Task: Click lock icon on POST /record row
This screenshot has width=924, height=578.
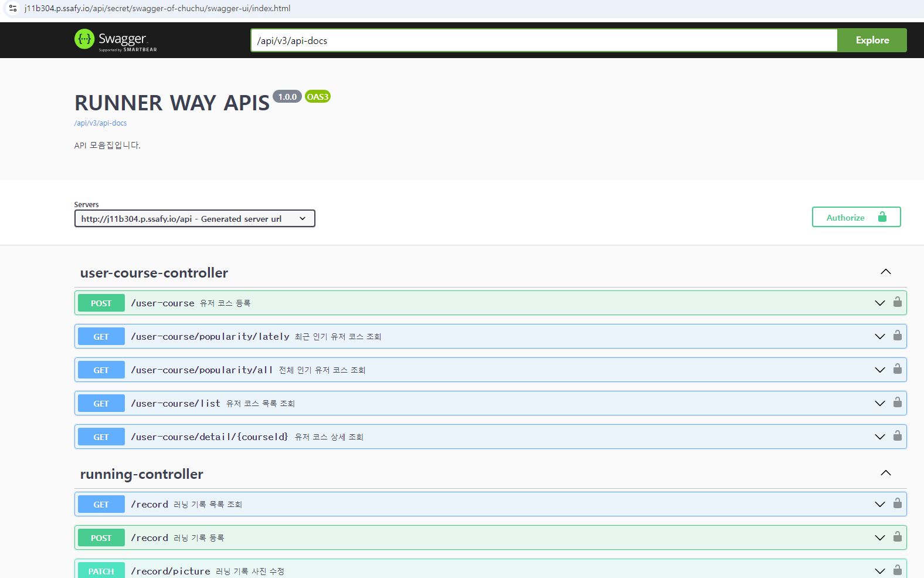Action: [x=897, y=537]
